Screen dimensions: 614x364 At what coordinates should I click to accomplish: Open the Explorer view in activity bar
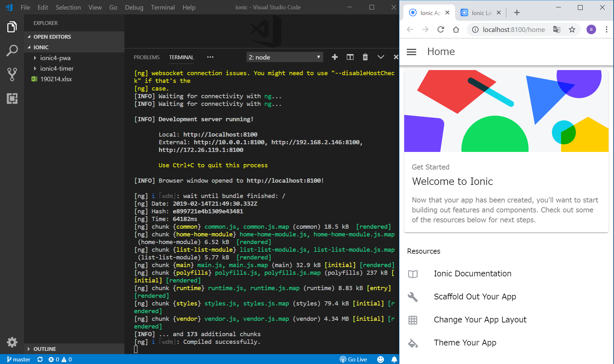click(12, 27)
